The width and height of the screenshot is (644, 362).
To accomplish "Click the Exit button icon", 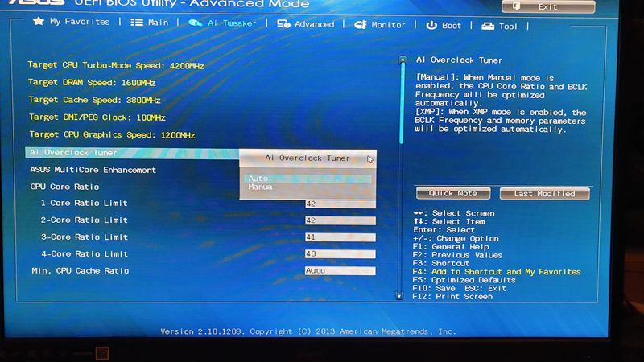I will pyautogui.click(x=516, y=6).
